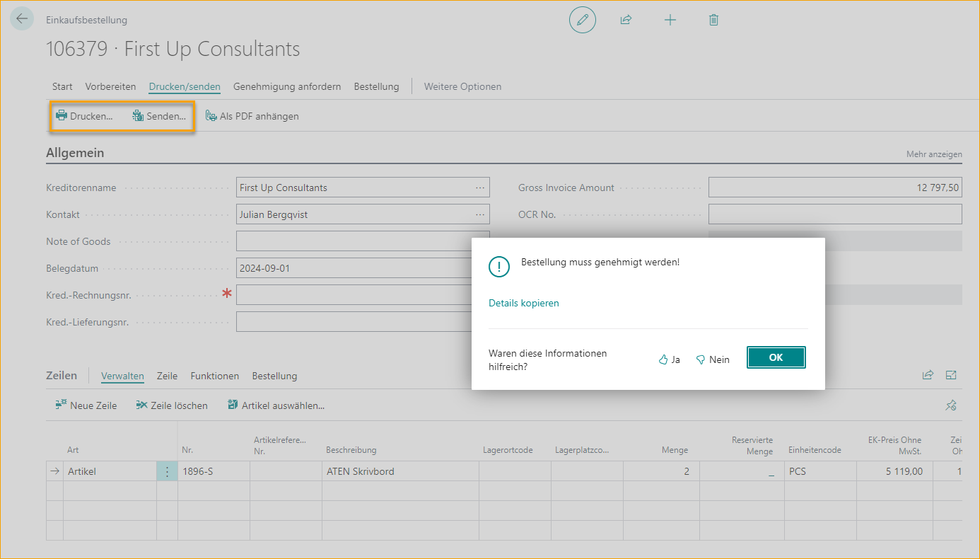Click the pencil edit icon
The width and height of the screenshot is (980, 559).
coord(582,21)
